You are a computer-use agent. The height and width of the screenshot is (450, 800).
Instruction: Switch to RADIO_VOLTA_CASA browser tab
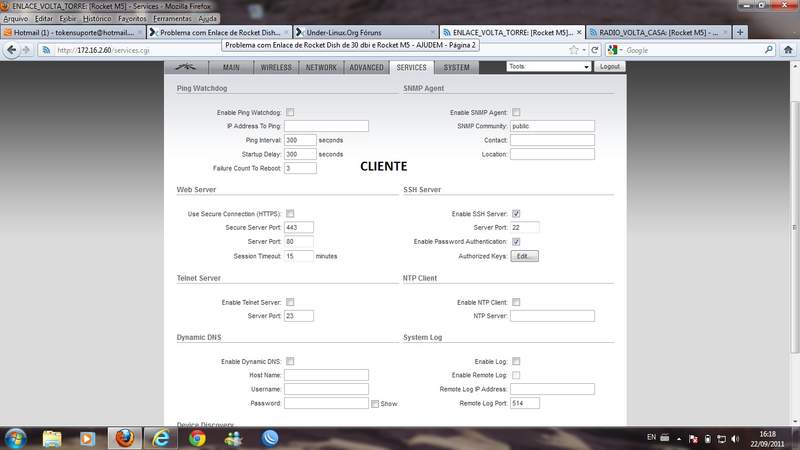point(658,32)
